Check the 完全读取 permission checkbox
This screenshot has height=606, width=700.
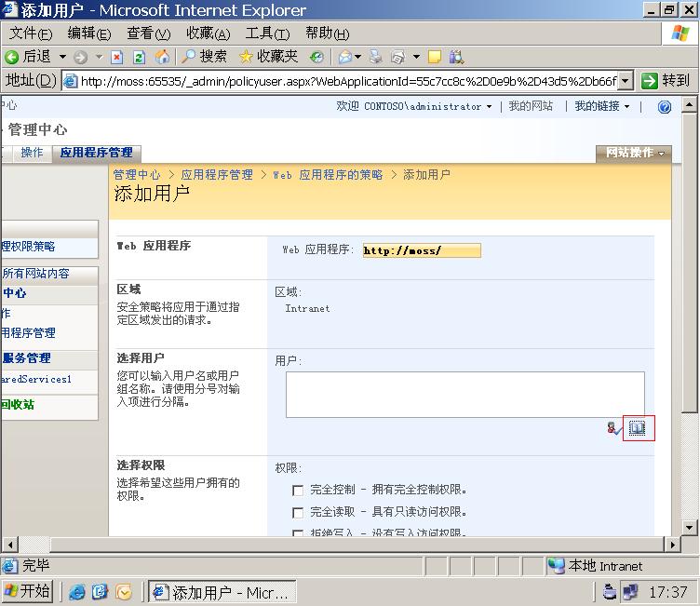(x=298, y=512)
